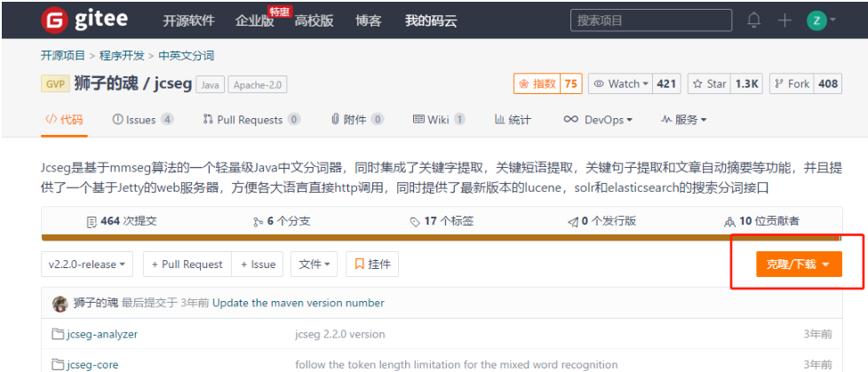The width and height of the screenshot is (868, 372).
Task: Click the 中英文分词 breadcrumb link
Action: 186,55
